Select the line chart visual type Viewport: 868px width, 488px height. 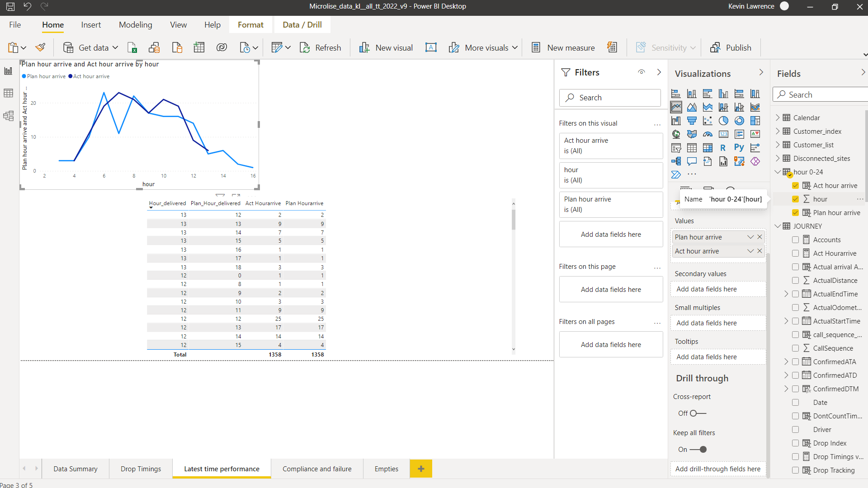click(676, 107)
